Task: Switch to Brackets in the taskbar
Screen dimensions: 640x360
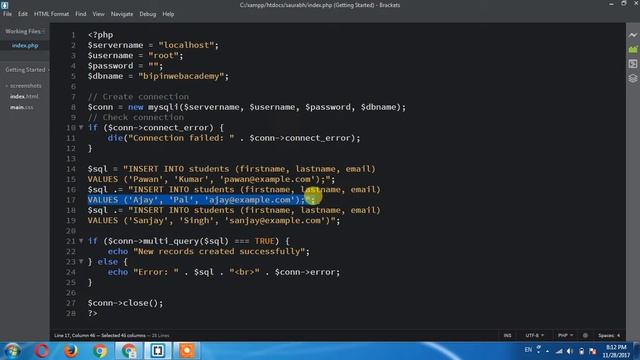Action: coord(158,351)
